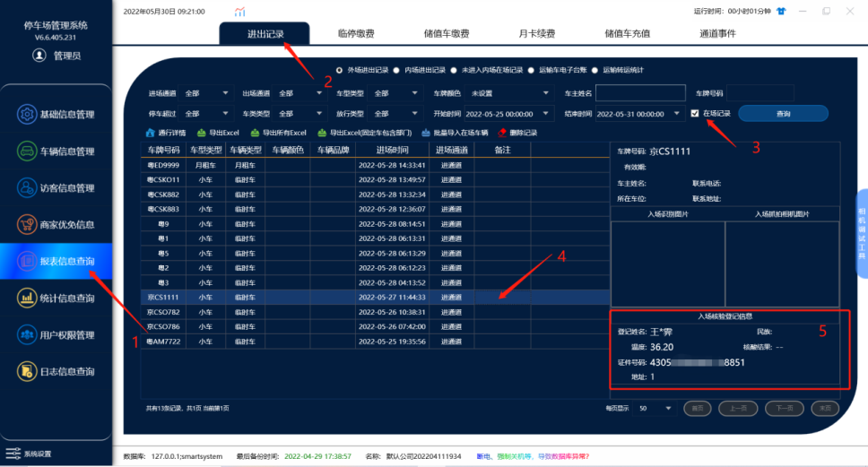The height and width of the screenshot is (467, 868).
Task: Click the 管理员 user avatar icon
Action: click(39, 56)
